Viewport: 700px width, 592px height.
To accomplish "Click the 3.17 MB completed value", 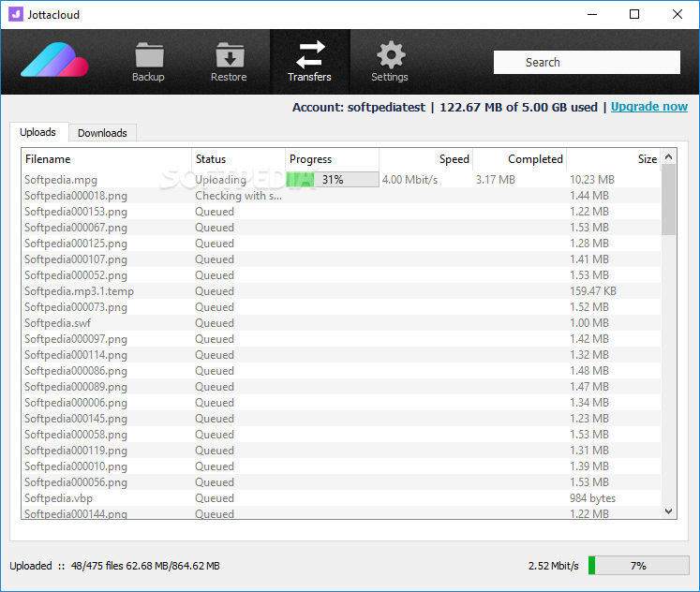I will pyautogui.click(x=495, y=180).
